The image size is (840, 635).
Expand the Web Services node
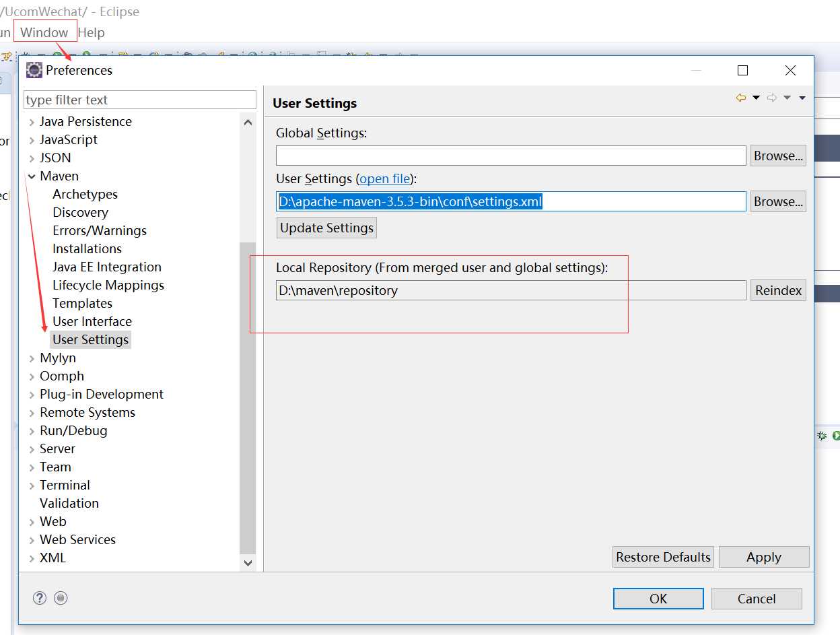[x=32, y=540]
